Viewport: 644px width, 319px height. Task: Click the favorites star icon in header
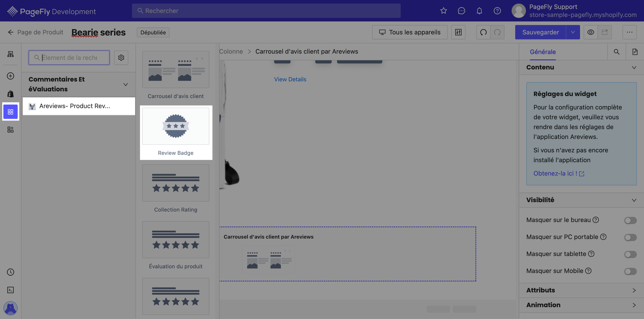443,11
